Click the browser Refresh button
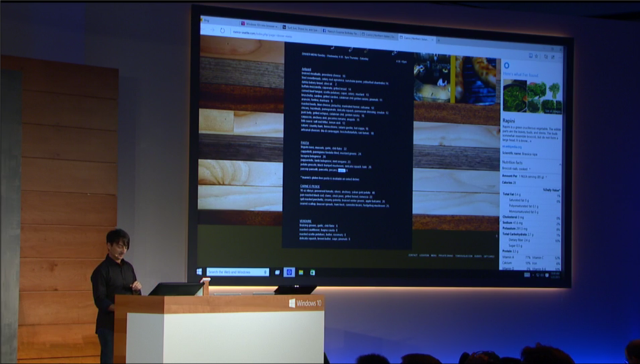This screenshot has width=640, height=364. pyautogui.click(x=222, y=31)
